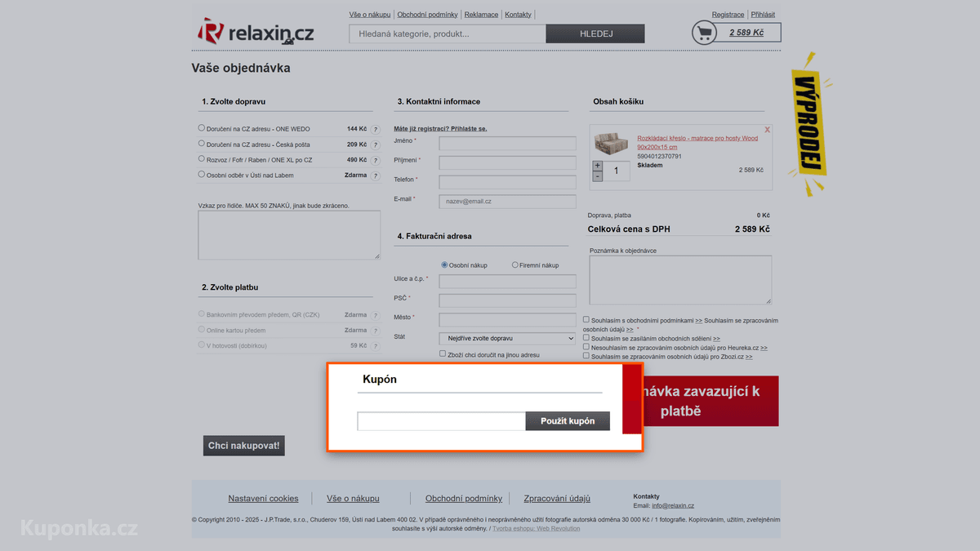Open Nastavení cookies in footer
Screen dimensions: 980x551
[x=263, y=499]
